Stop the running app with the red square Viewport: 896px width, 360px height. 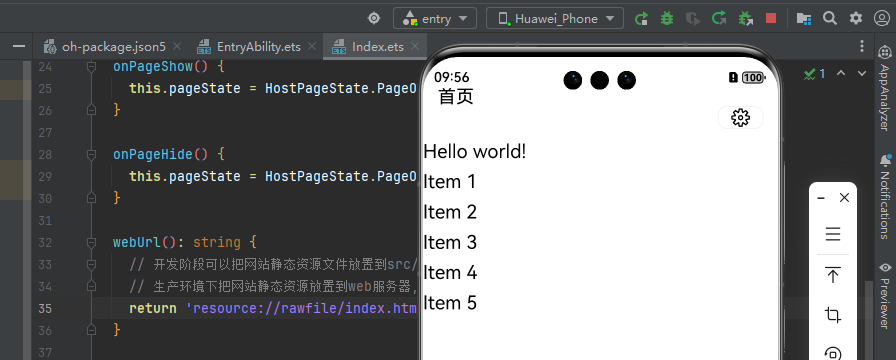(x=771, y=19)
